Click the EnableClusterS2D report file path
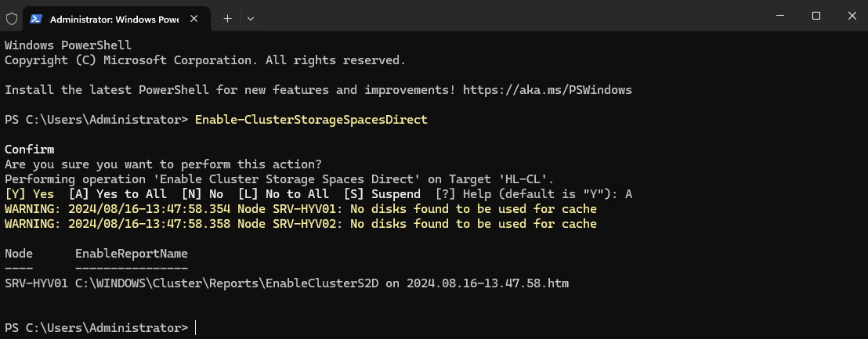868x339 pixels. coord(321,283)
